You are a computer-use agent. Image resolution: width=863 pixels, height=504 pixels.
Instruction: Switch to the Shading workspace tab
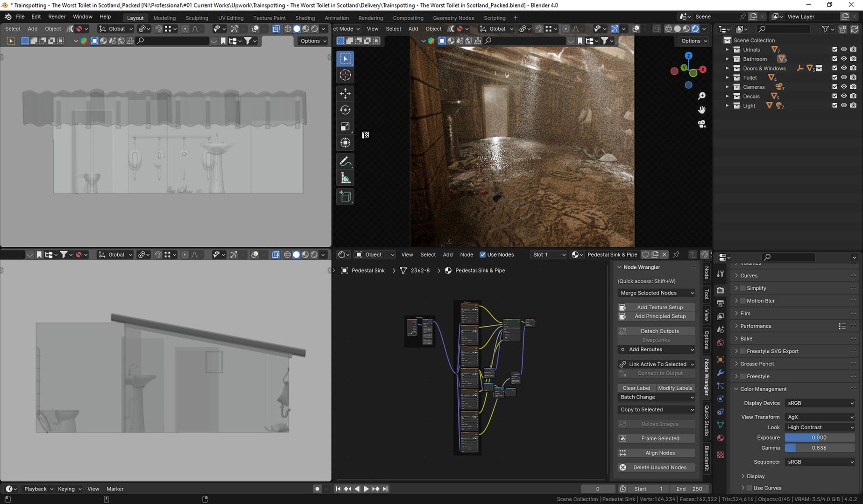click(x=305, y=18)
